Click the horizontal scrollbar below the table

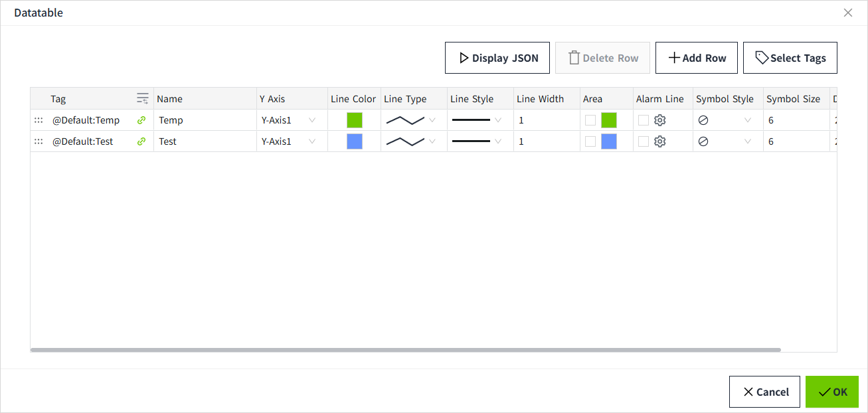405,350
